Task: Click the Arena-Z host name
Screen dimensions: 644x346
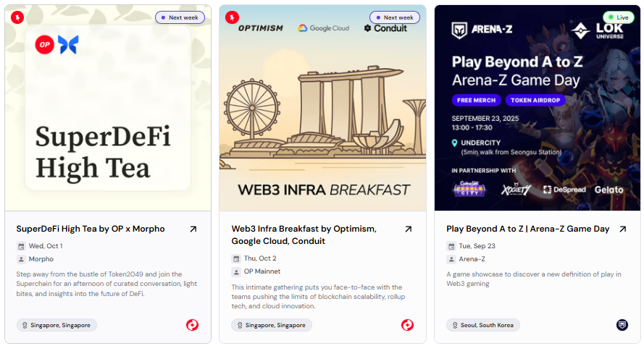Action: (472, 259)
